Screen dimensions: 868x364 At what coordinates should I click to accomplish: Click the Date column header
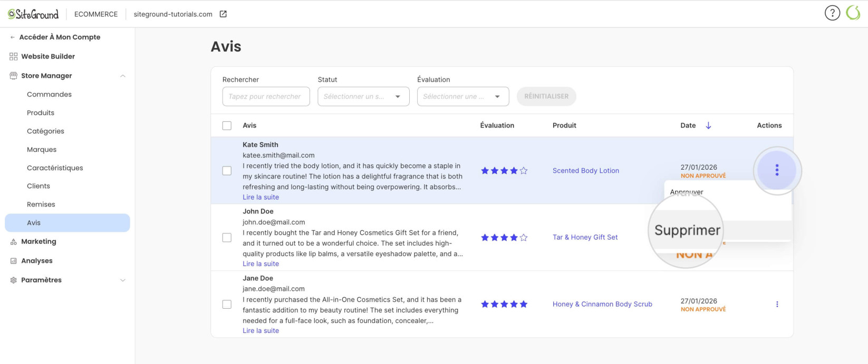pyautogui.click(x=688, y=125)
